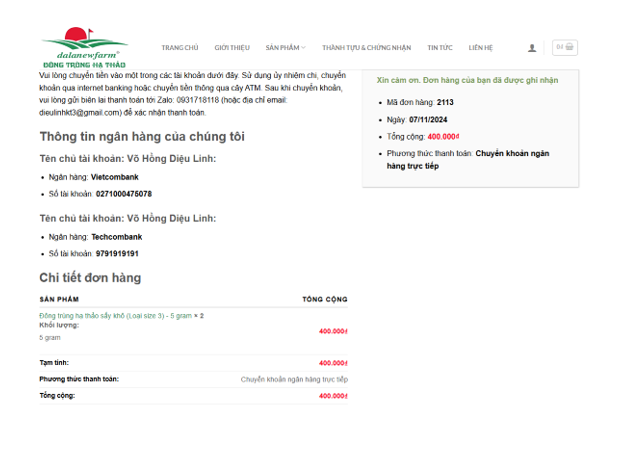Go to Tin Tức menu item
The image size is (620, 449).
coord(440,48)
